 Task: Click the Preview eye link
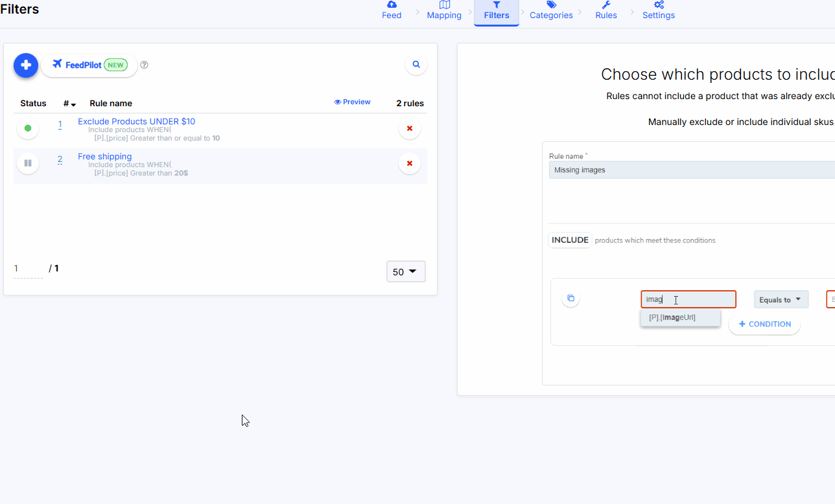pyautogui.click(x=352, y=102)
